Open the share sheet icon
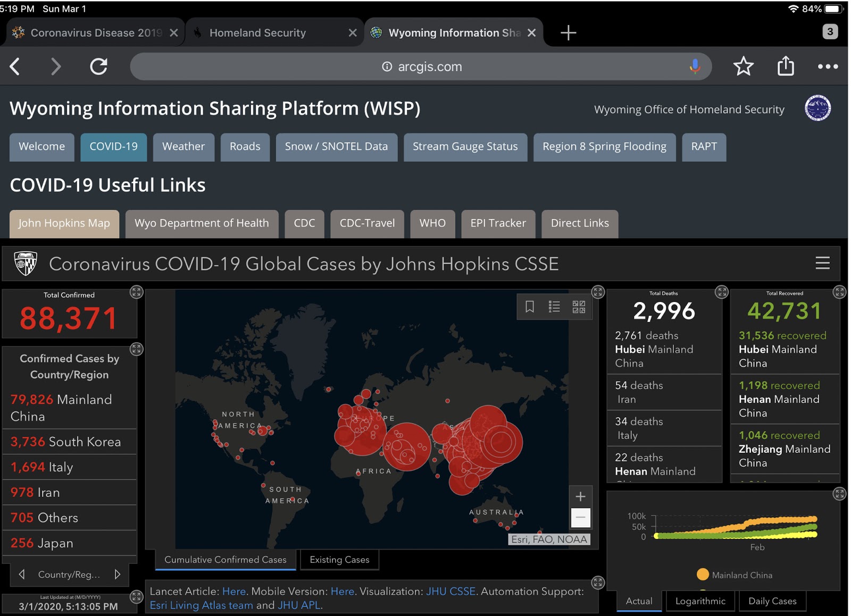The width and height of the screenshot is (851, 616). point(786,66)
